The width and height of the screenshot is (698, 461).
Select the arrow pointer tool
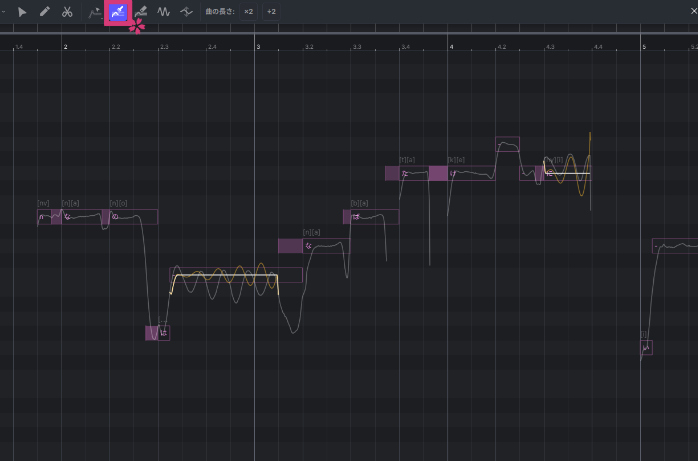(22, 12)
